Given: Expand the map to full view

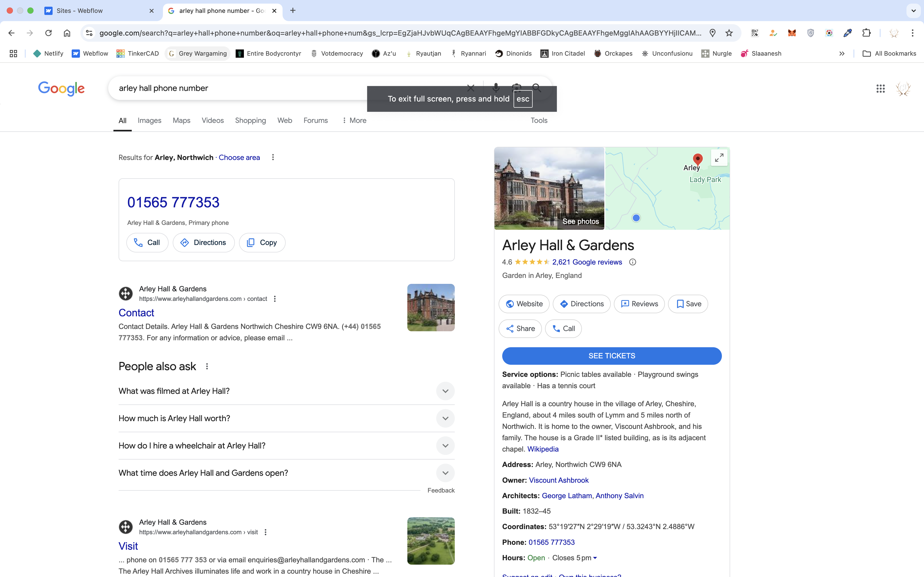Looking at the screenshot, I should point(719,157).
